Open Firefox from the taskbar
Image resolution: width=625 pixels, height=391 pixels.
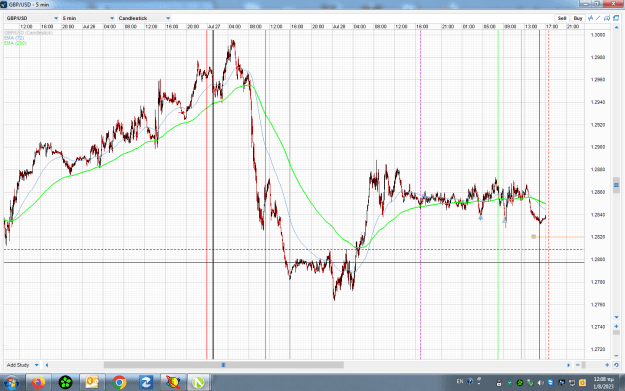coord(39,383)
